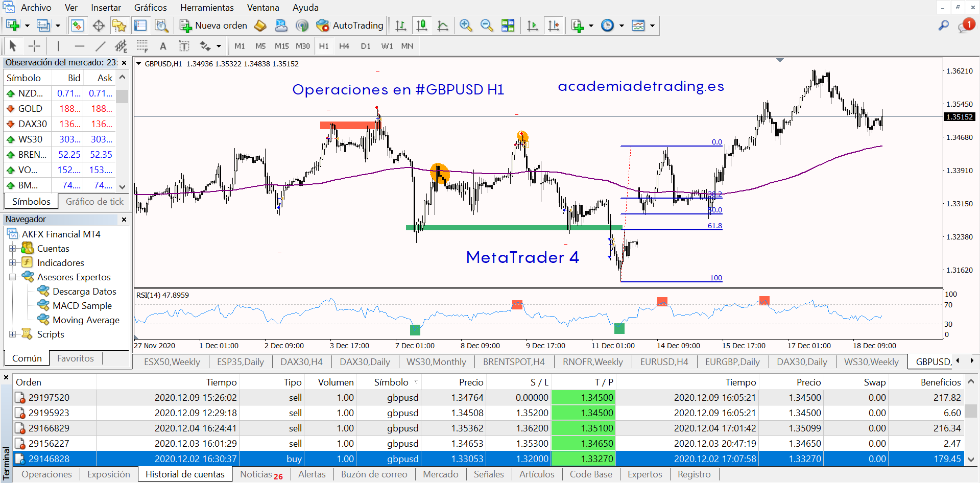Click Nueva orden button
980x483 pixels.
(x=213, y=25)
